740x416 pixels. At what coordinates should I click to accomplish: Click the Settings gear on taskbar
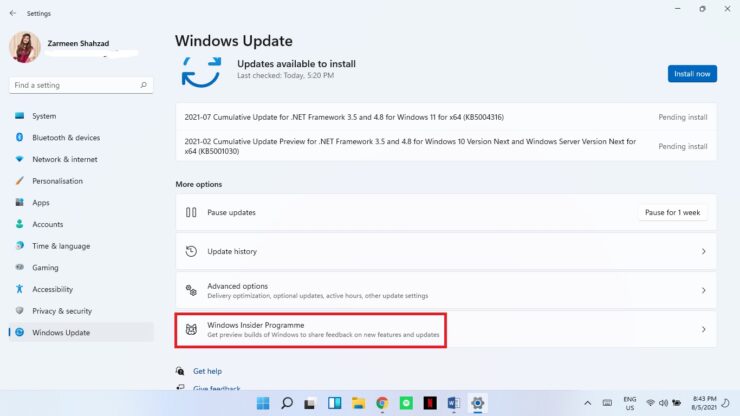point(477,403)
